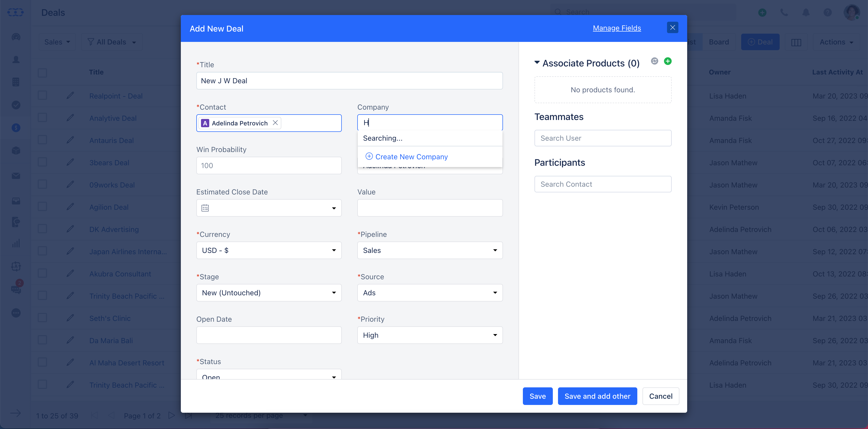Click the Win Probability field
Viewport: 868px width, 429px height.
tap(269, 165)
